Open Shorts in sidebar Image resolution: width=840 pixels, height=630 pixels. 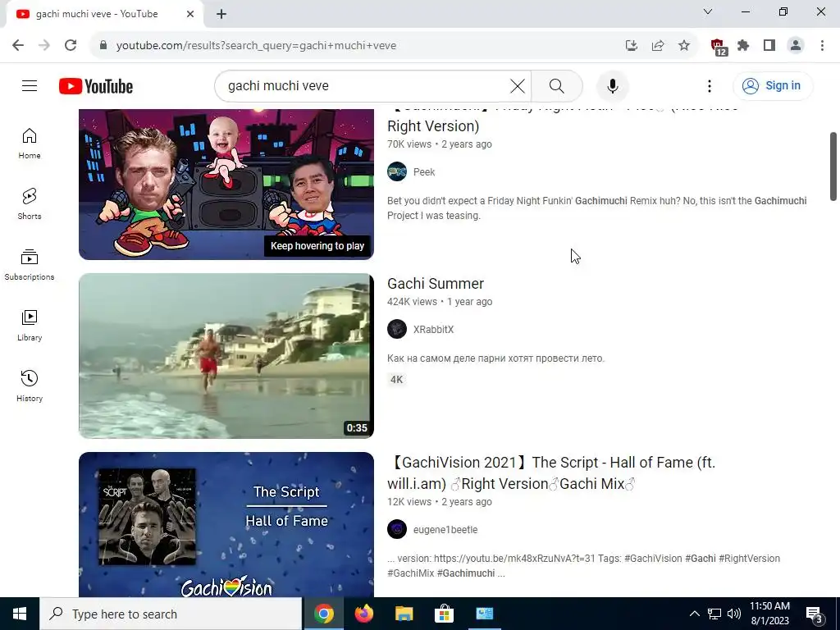30,204
